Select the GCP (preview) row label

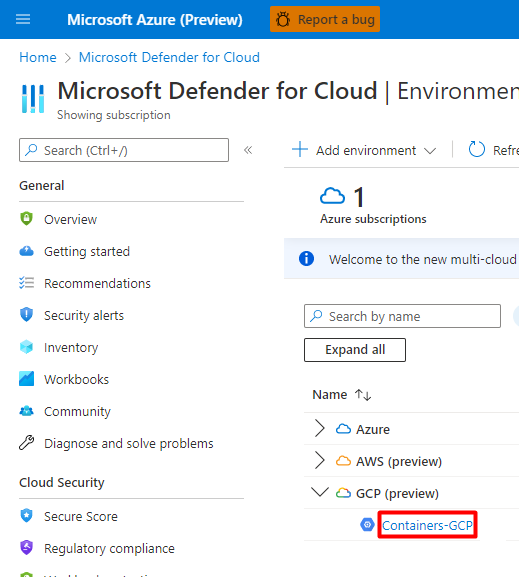pos(398,493)
